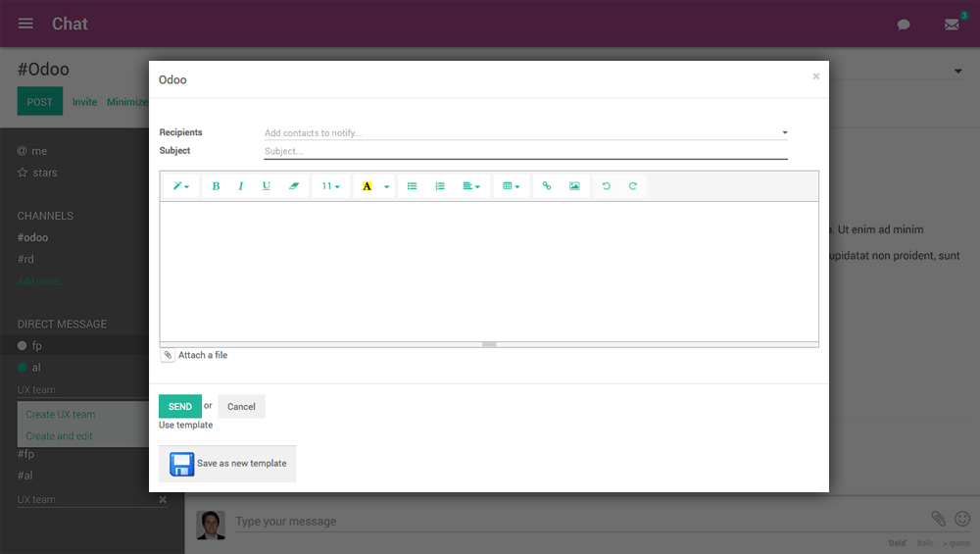Select the #al channel
This screenshot has width=980, height=554.
25,476
